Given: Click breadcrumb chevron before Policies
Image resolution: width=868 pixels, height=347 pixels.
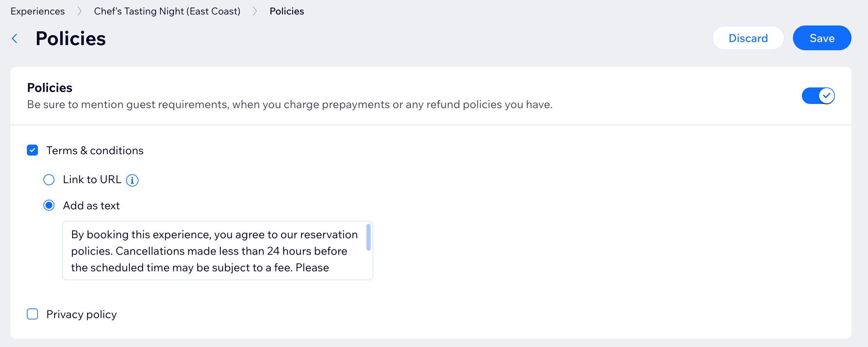Looking at the screenshot, I should coord(255,11).
